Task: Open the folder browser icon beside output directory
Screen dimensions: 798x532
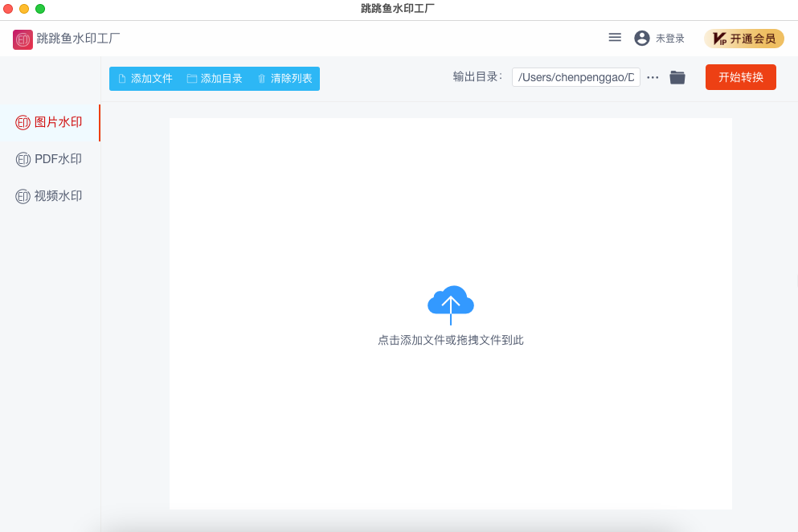Action: [x=677, y=77]
